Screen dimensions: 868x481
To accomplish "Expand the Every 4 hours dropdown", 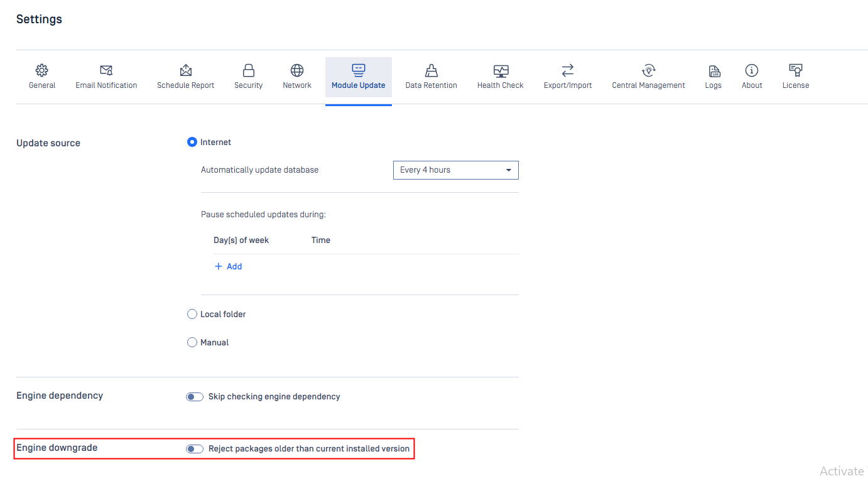I will 456,170.
